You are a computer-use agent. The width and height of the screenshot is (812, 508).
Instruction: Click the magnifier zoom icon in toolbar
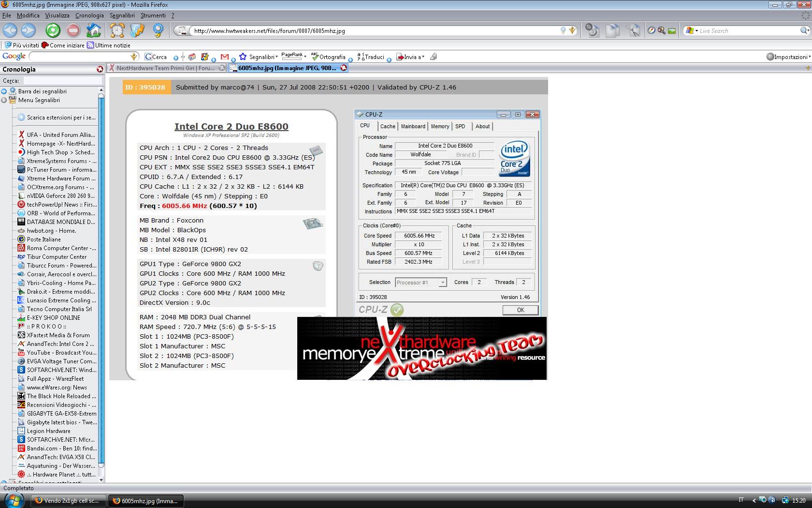(662, 30)
